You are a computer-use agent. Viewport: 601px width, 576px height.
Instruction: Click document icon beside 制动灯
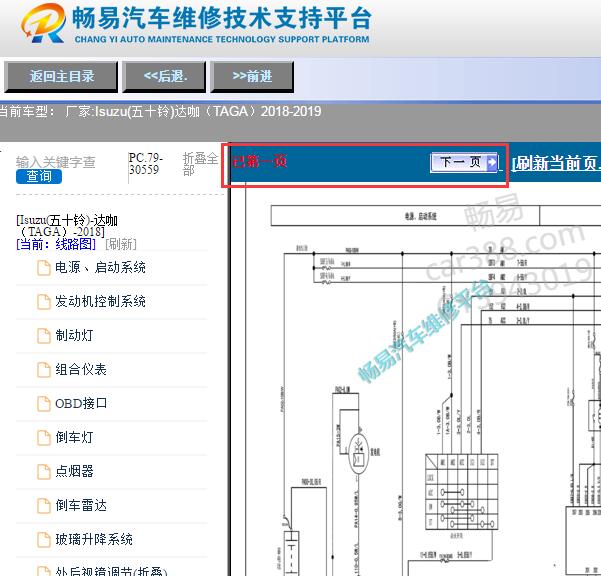pos(44,336)
